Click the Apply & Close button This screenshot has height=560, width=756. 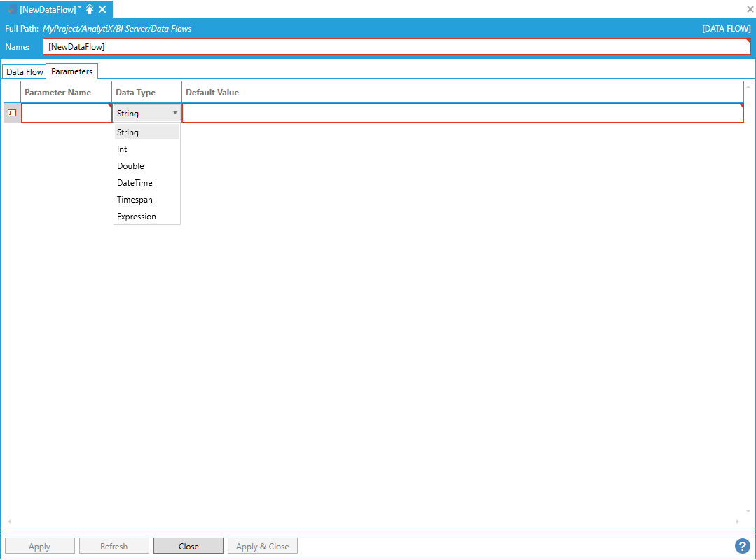tap(262, 546)
